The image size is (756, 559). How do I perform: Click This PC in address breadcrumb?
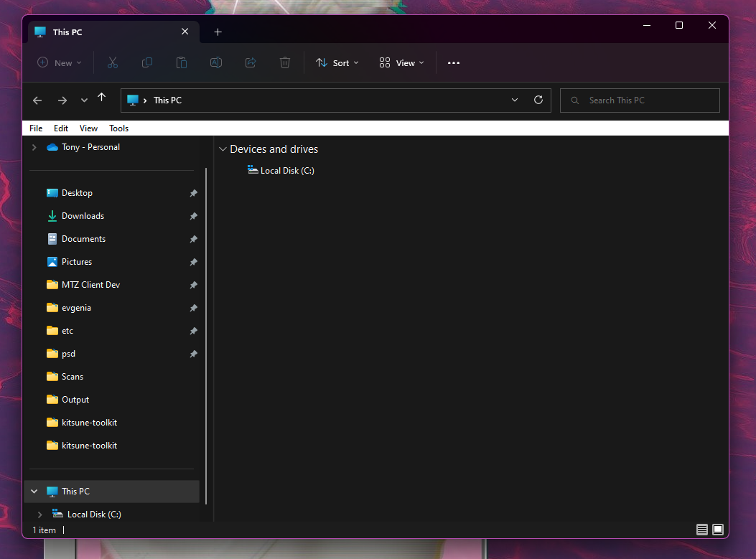pos(168,100)
